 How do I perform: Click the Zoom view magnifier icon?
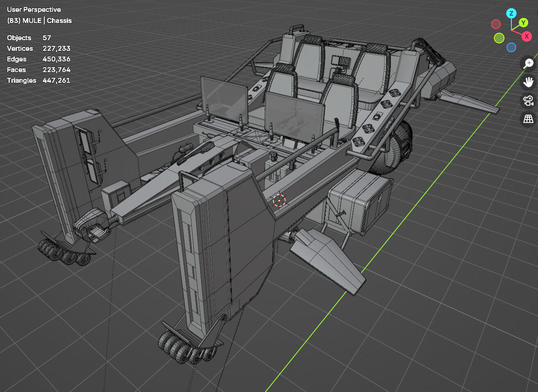(528, 63)
